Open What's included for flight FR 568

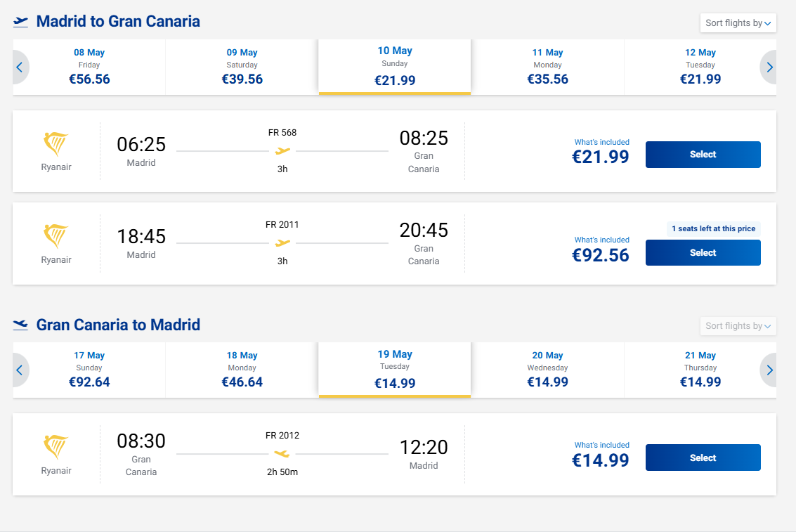pos(601,142)
